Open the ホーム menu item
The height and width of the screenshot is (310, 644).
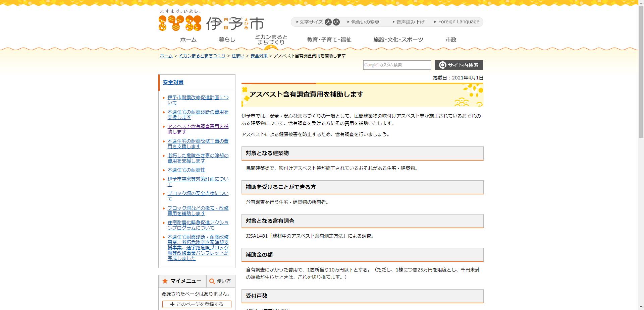coord(189,39)
